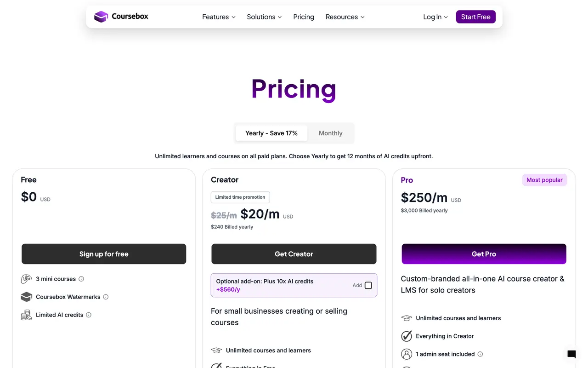The width and height of the screenshot is (588, 368).
Task: Click the $250/m Pro price
Action: [424, 197]
